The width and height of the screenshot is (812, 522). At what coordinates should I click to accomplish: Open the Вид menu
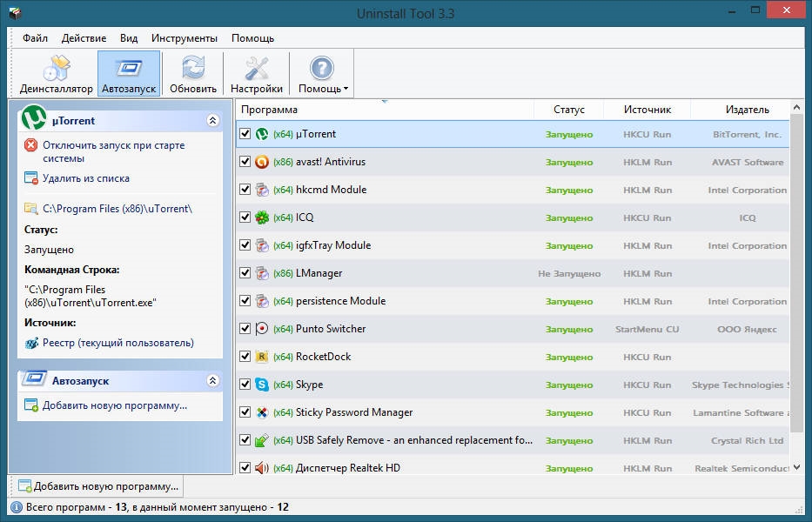tap(129, 38)
